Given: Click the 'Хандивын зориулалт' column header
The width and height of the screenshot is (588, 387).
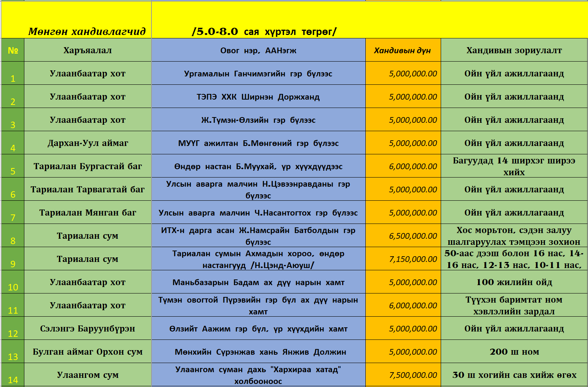Looking at the screenshot, I should pos(514,50).
